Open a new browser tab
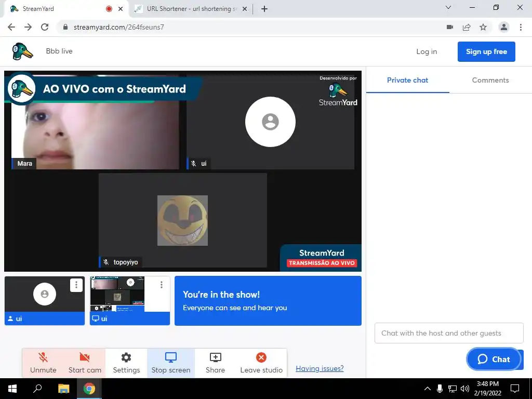Viewport: 532px width, 399px height. pyautogui.click(x=264, y=9)
